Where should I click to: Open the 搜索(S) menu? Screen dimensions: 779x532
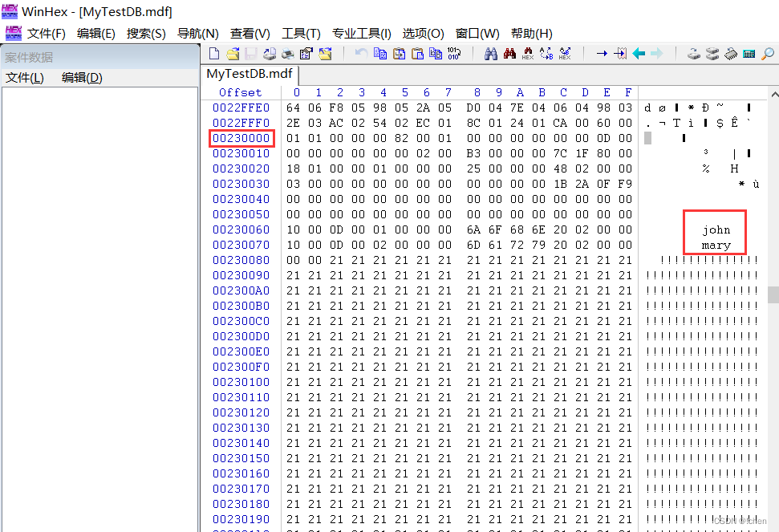click(x=146, y=33)
